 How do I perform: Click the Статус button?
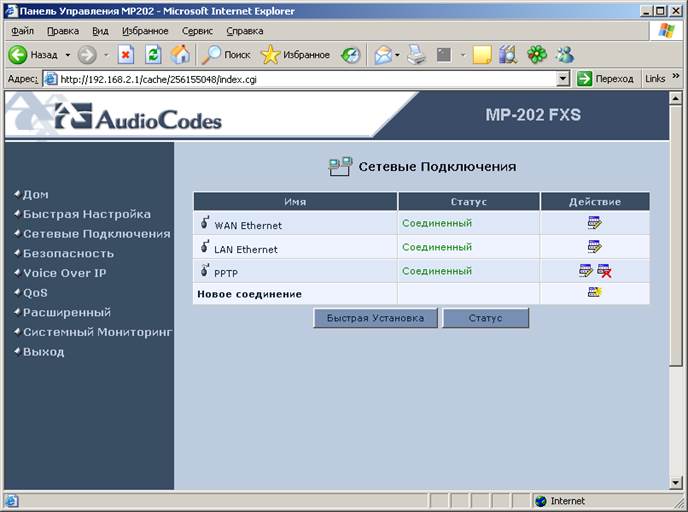485,318
